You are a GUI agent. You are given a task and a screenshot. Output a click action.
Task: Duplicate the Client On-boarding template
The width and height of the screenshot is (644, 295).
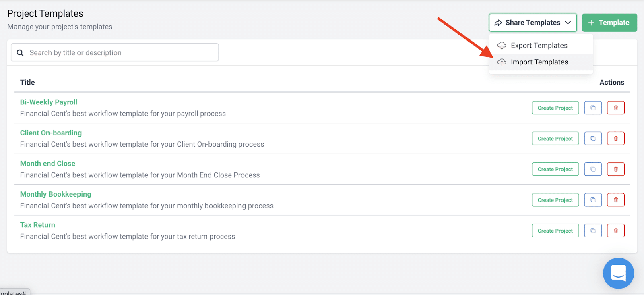pyautogui.click(x=593, y=138)
